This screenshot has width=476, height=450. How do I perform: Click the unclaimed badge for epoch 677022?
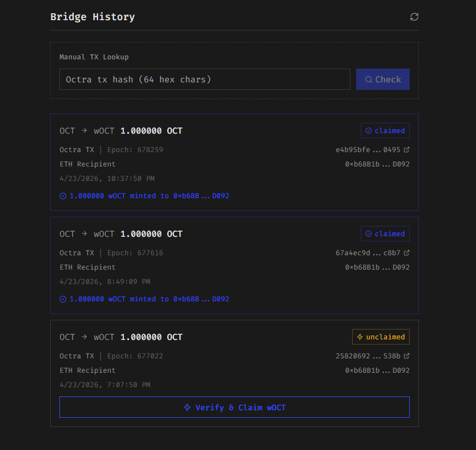coord(381,337)
